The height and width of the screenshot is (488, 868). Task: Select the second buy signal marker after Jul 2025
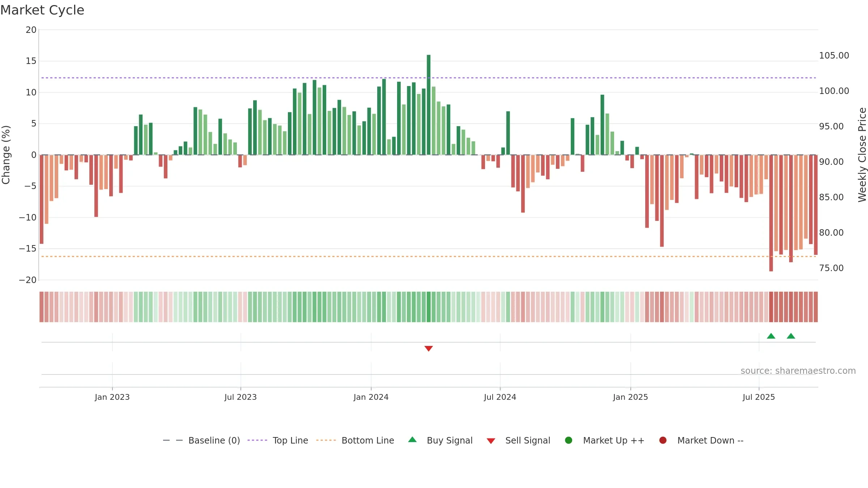tap(791, 336)
